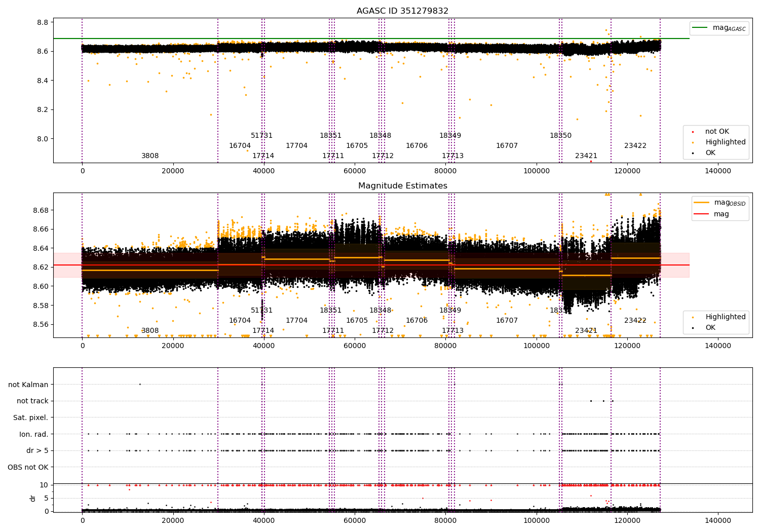Click the 'dr > 5' axis label

click(37, 451)
